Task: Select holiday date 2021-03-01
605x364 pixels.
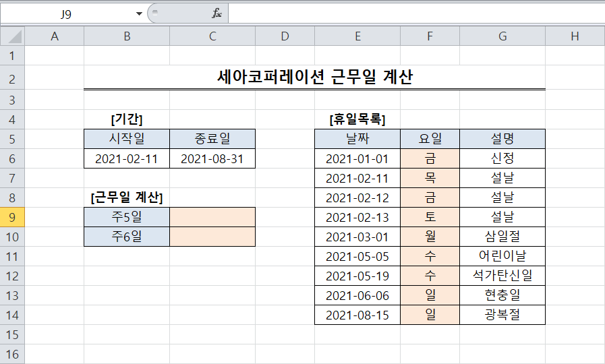Action: [x=357, y=237]
